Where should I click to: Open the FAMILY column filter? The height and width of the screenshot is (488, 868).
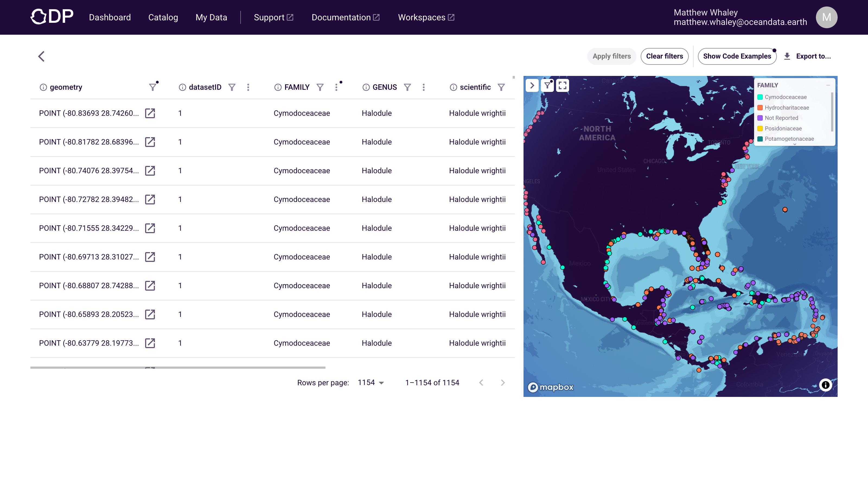click(320, 87)
